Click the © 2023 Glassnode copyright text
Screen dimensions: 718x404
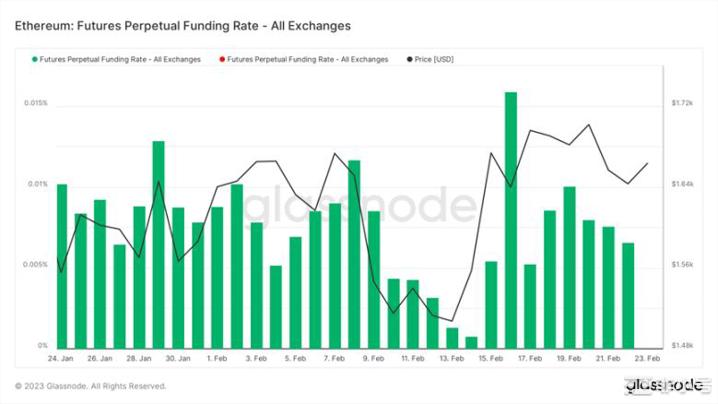tap(91, 386)
